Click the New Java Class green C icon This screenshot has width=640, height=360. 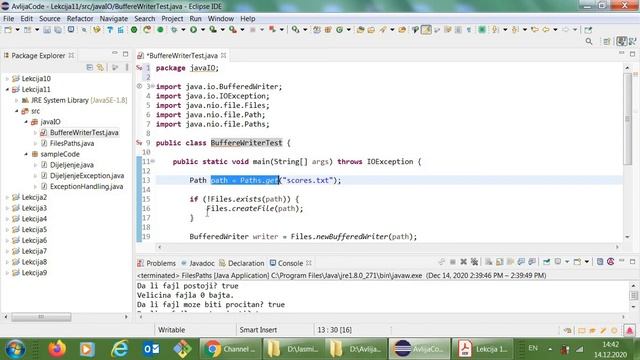(340, 30)
